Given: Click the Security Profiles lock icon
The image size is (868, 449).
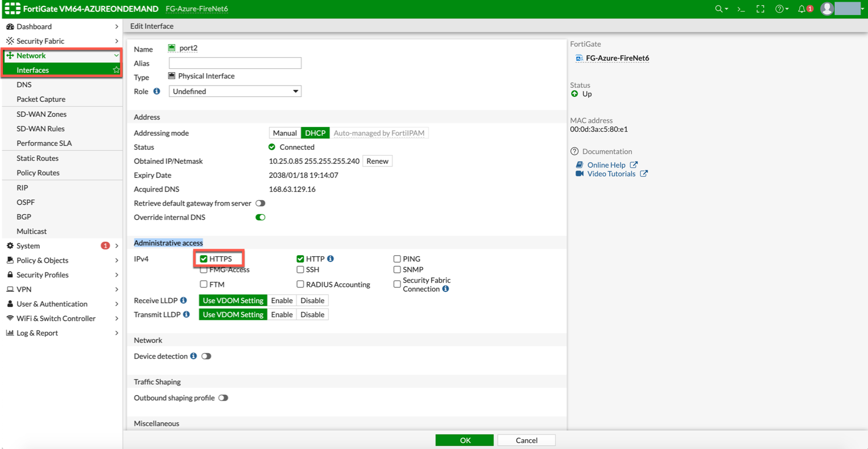Looking at the screenshot, I should [10, 275].
